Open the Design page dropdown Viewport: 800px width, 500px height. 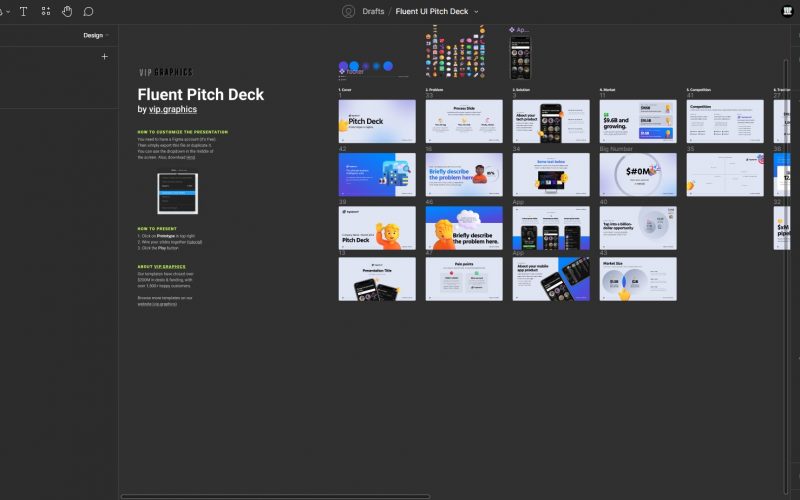click(x=96, y=35)
